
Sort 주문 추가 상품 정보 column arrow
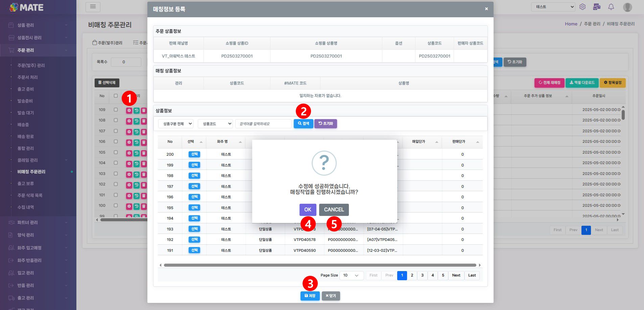click(567, 96)
